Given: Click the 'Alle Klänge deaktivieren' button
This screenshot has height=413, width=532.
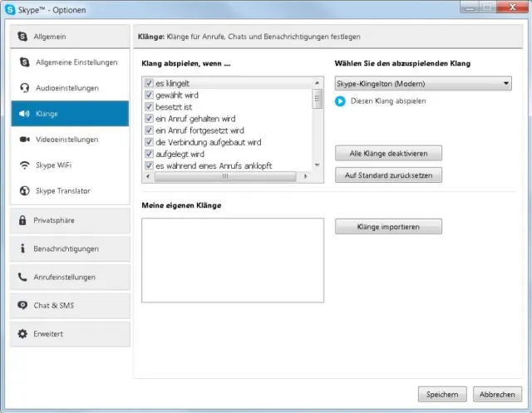Looking at the screenshot, I should tap(388, 153).
